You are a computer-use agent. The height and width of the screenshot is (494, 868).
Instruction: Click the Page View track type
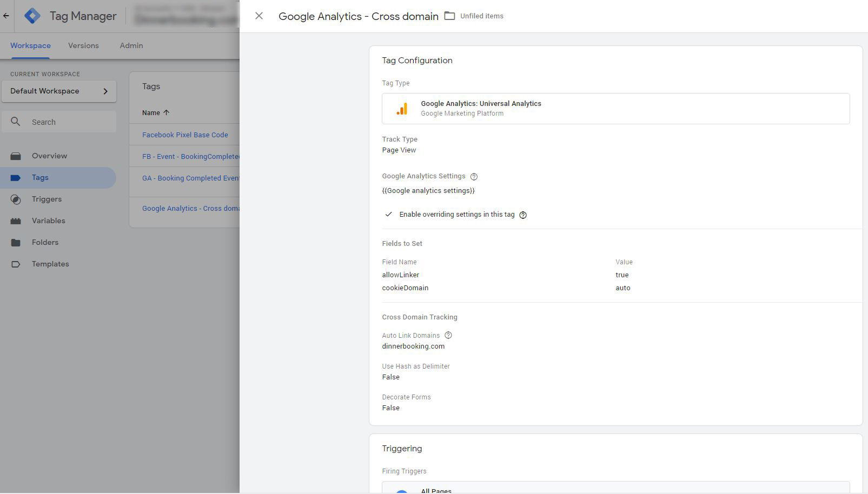(399, 150)
